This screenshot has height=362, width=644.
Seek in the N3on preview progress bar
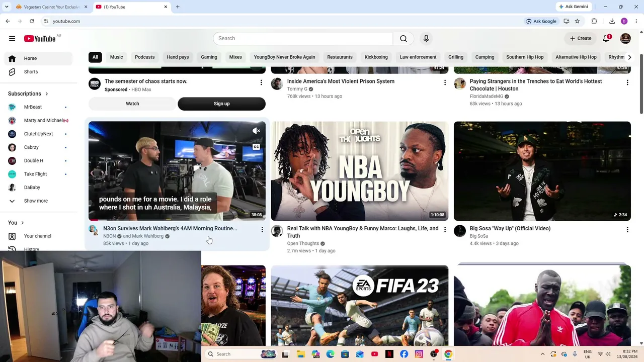click(x=177, y=220)
